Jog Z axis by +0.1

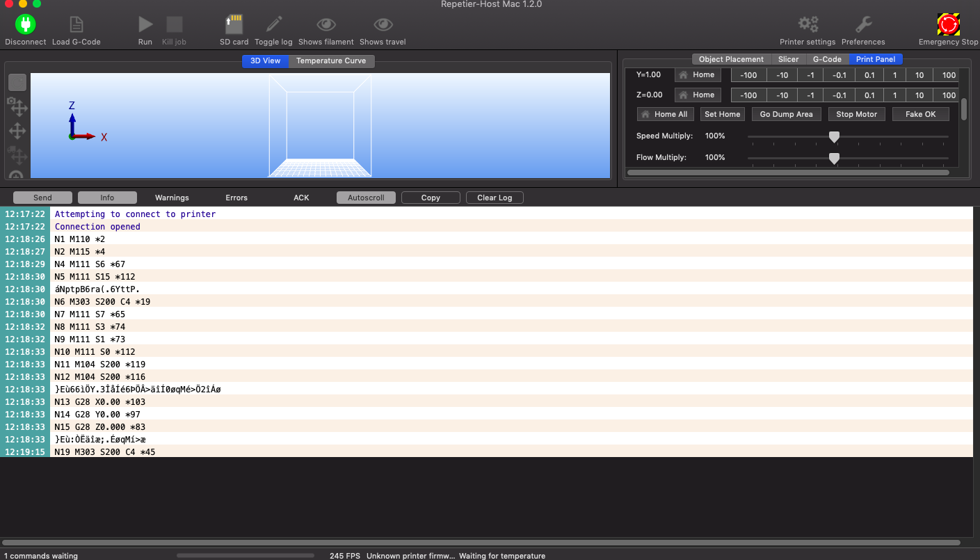click(x=869, y=95)
